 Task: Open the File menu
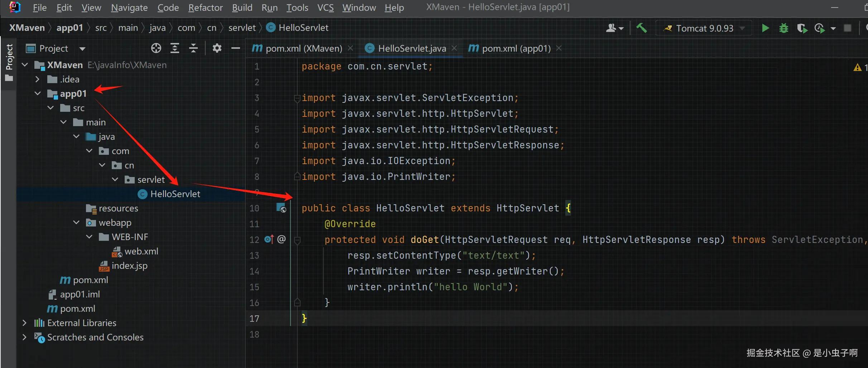(x=39, y=8)
